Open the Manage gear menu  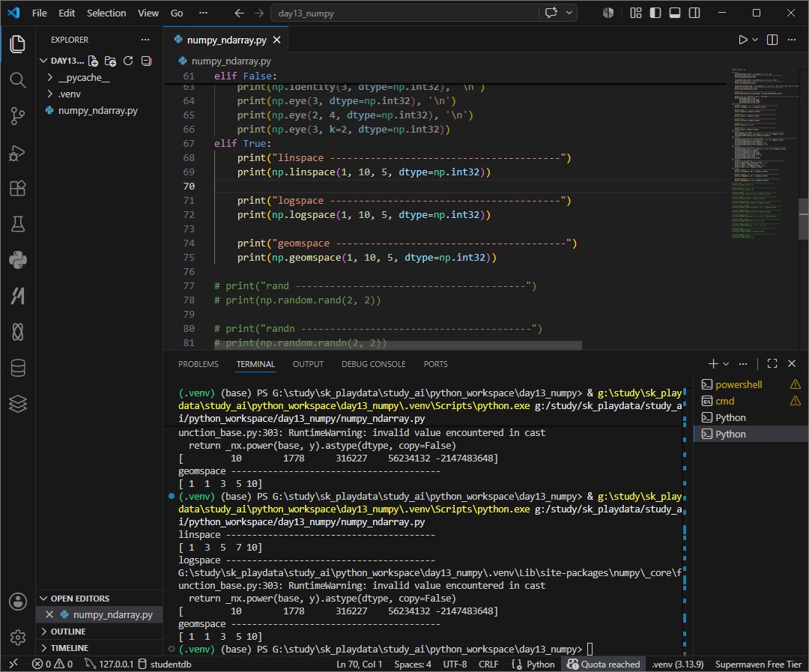pyautogui.click(x=17, y=638)
